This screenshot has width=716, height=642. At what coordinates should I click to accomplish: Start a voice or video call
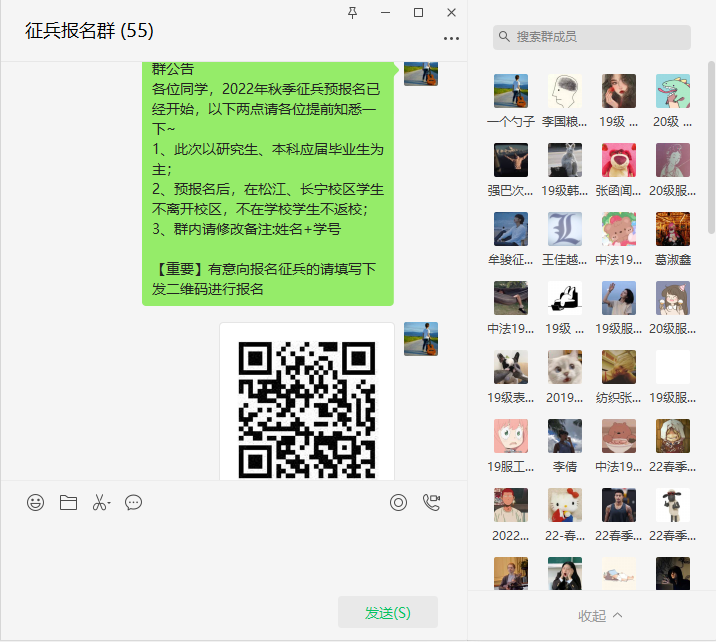431,503
